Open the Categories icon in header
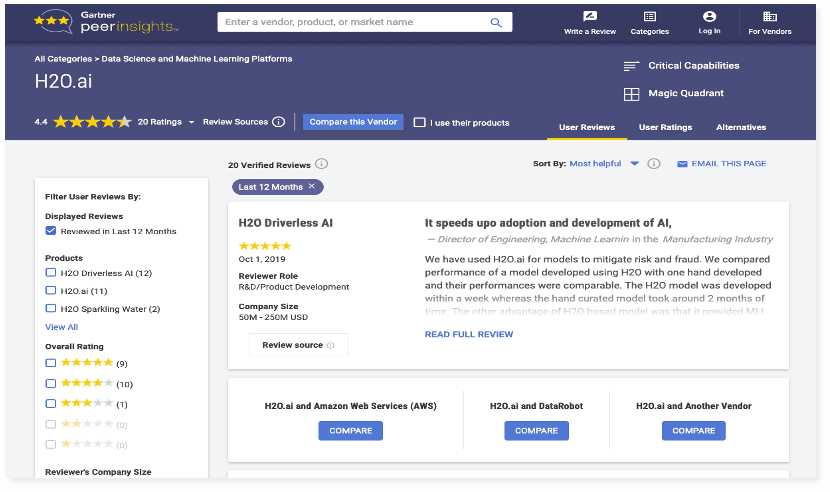This screenshot has height=492, width=830. (649, 16)
